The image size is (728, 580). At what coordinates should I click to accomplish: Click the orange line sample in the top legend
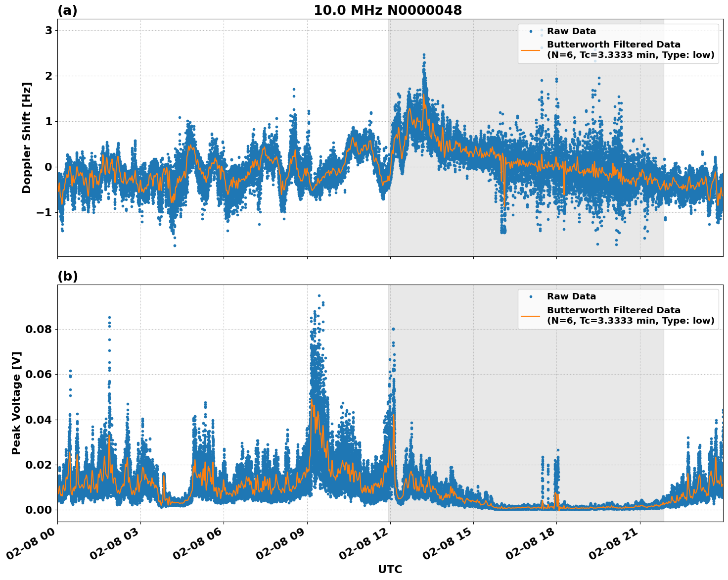(531, 50)
